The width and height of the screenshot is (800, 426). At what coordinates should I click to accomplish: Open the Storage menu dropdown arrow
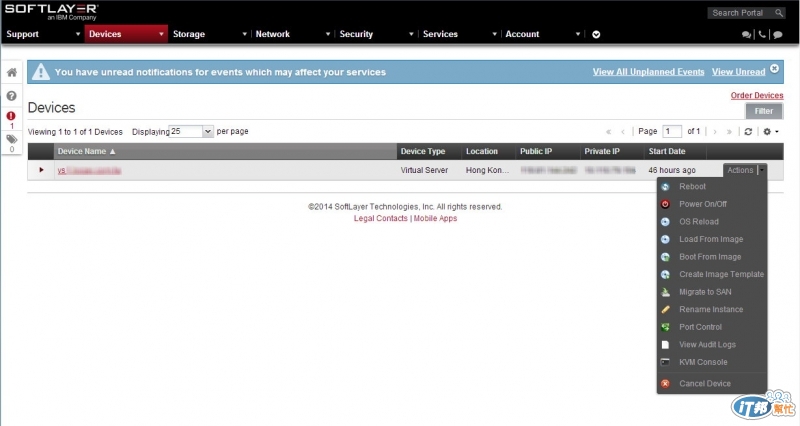pos(244,34)
